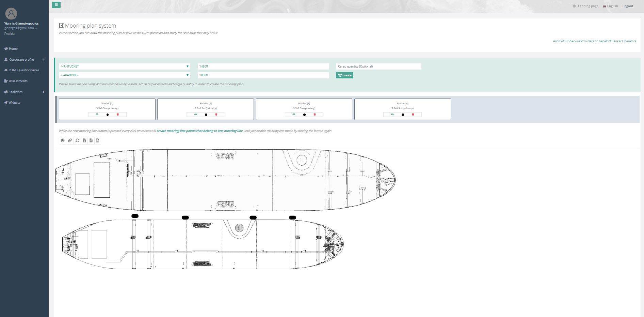The height and width of the screenshot is (317, 644).
Task: Open Audit of STS Service Providers link
Action: [x=595, y=41]
